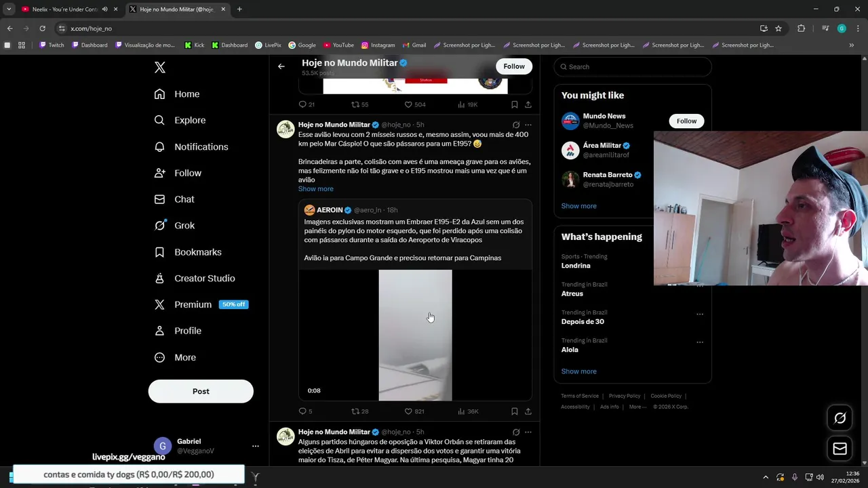Bookmark the post with 504 likes
The width and height of the screenshot is (868, 488).
point(514,104)
